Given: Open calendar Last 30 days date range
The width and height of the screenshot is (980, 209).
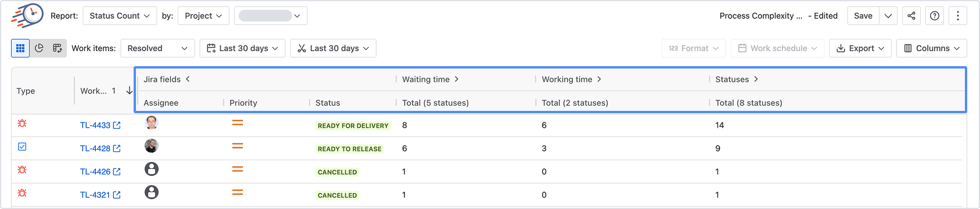Looking at the screenshot, I should point(243,48).
